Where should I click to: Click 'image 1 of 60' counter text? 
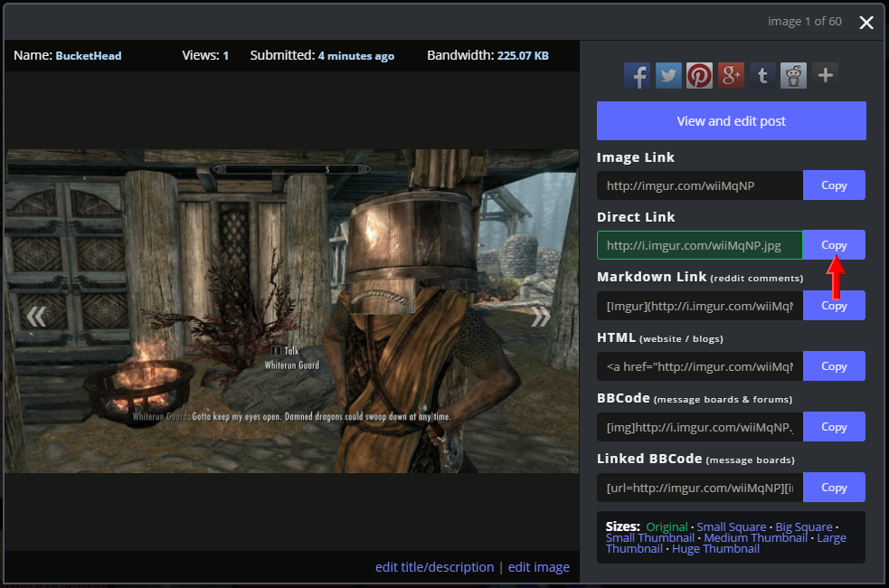805,22
